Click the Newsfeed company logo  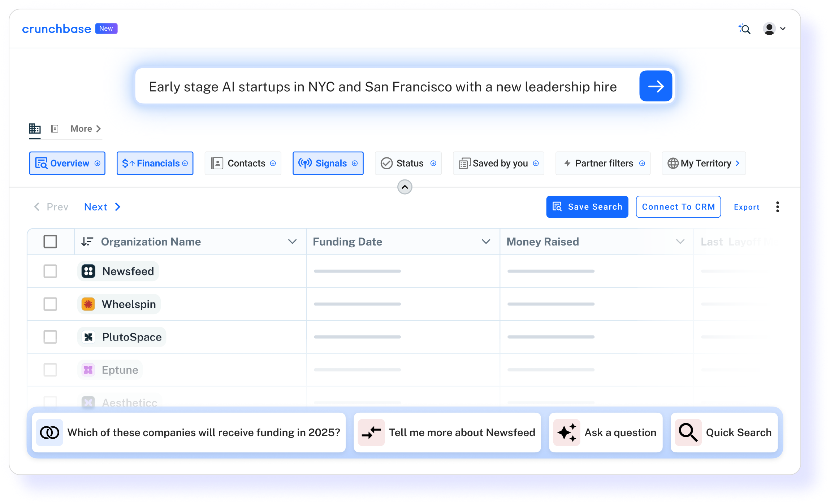(x=88, y=271)
